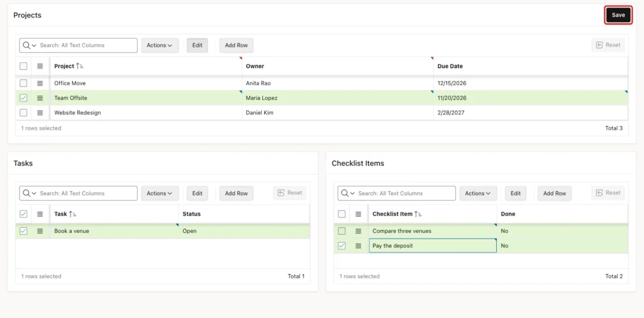Click Add Row in Checklist Items grid
644x318 pixels.
pos(555,193)
